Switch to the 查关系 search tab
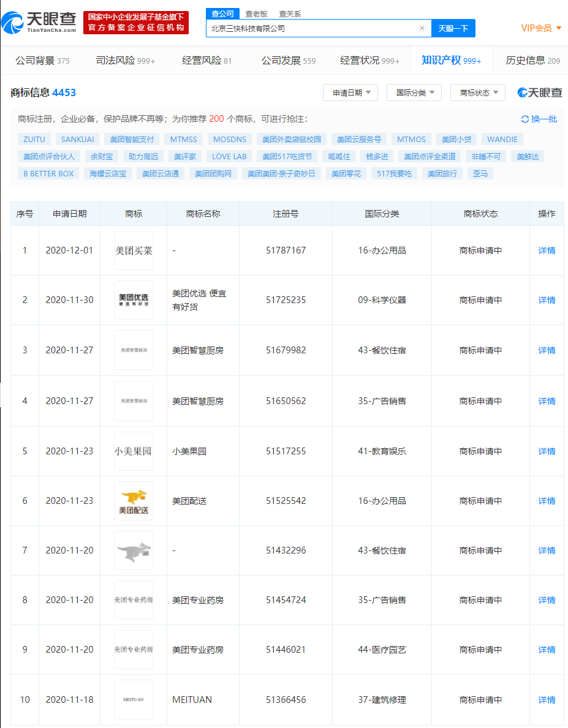Image resolution: width=568 pixels, height=728 pixels. point(290,14)
